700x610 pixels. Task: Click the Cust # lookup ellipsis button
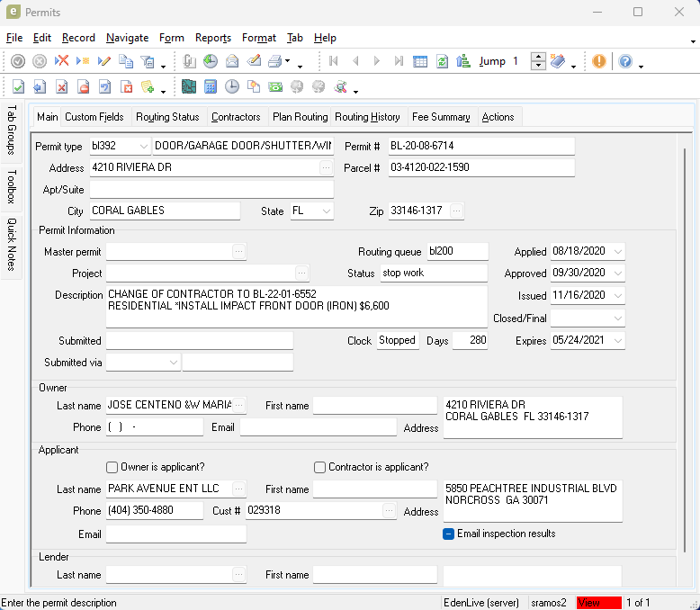pyautogui.click(x=389, y=510)
